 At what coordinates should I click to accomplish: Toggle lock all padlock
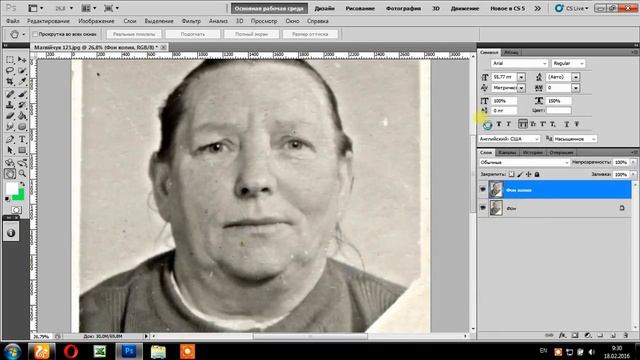click(537, 174)
